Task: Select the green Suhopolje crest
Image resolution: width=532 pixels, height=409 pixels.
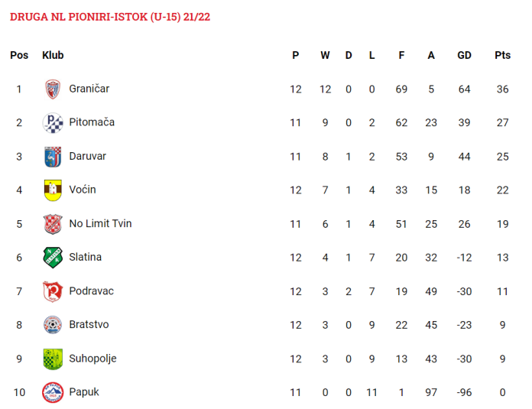Action: (53, 359)
